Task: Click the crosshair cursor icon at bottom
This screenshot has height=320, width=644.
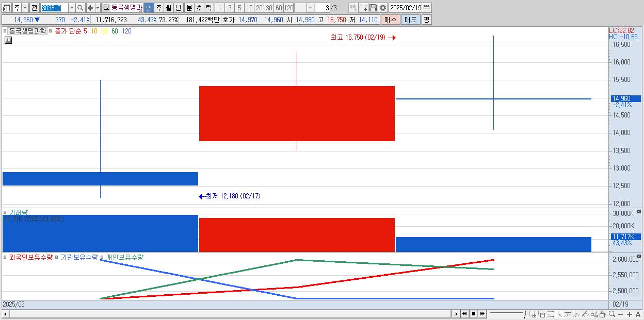Action: 559,314
